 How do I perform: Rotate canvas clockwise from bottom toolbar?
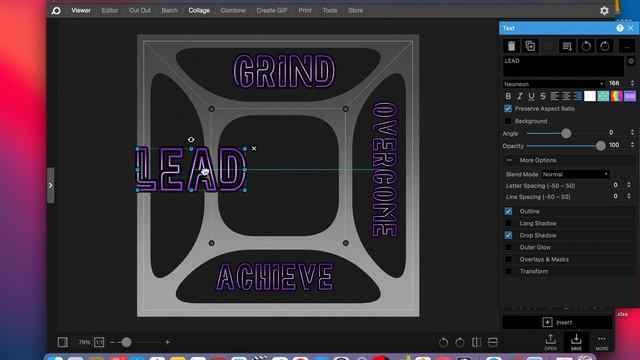pyautogui.click(x=460, y=342)
